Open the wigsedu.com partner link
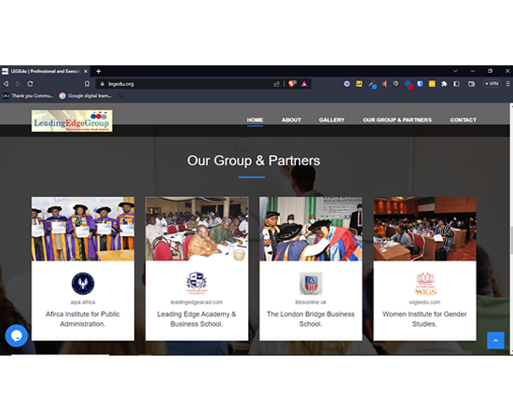The width and height of the screenshot is (513, 420). (424, 302)
